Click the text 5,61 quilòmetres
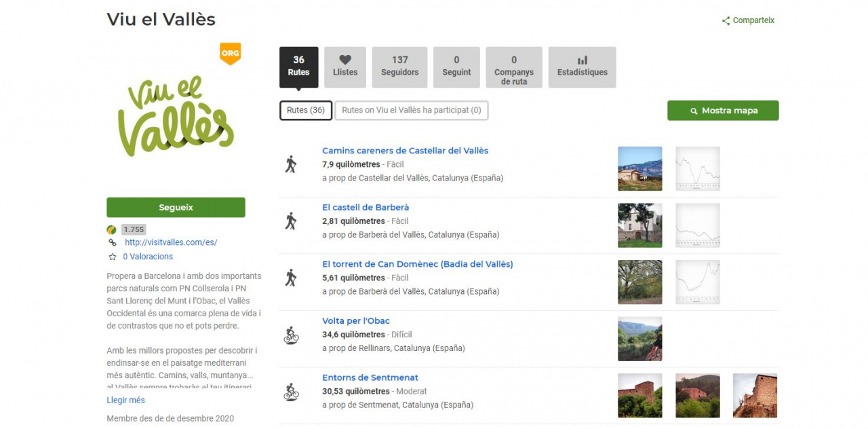Viewport: 868px width, 429px height. click(x=353, y=278)
